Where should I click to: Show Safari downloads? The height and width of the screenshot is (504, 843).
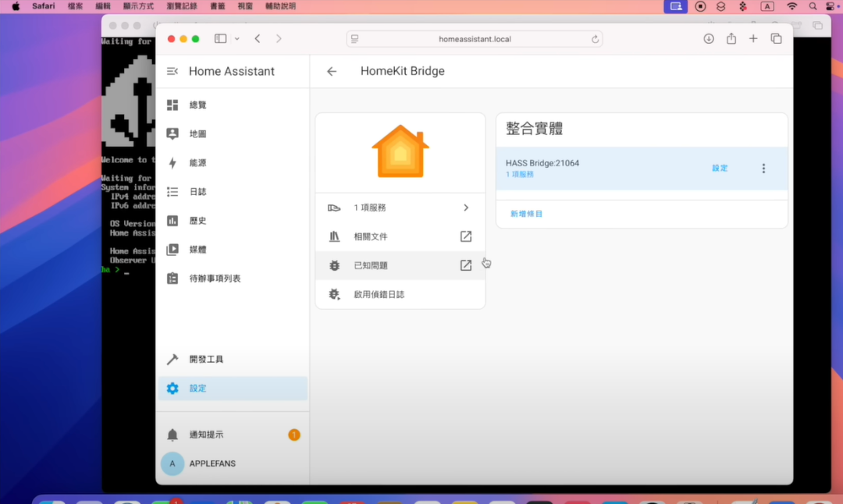pyautogui.click(x=709, y=39)
